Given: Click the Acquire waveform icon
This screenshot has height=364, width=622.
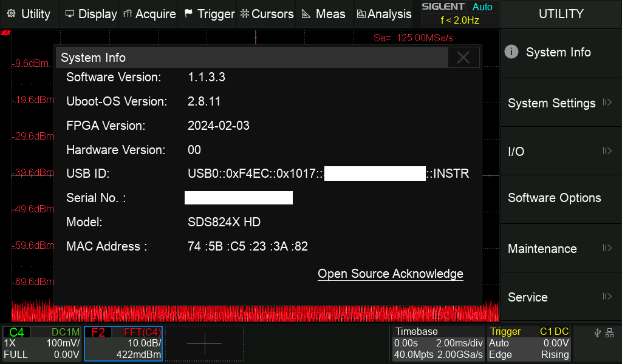Looking at the screenshot, I should (127, 14).
